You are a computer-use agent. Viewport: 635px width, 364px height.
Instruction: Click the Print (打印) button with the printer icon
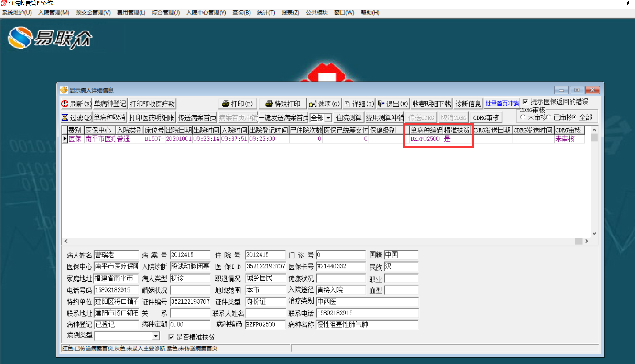pyautogui.click(x=237, y=104)
